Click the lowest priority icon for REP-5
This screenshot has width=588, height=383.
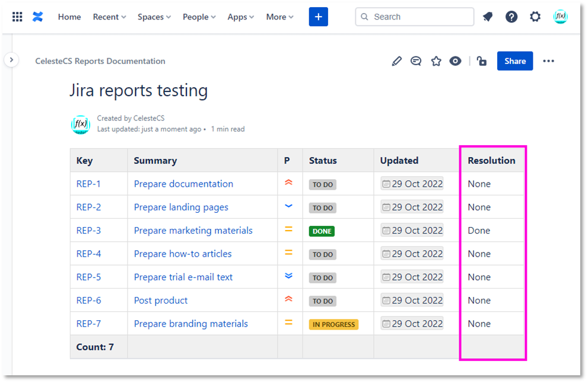[288, 276]
